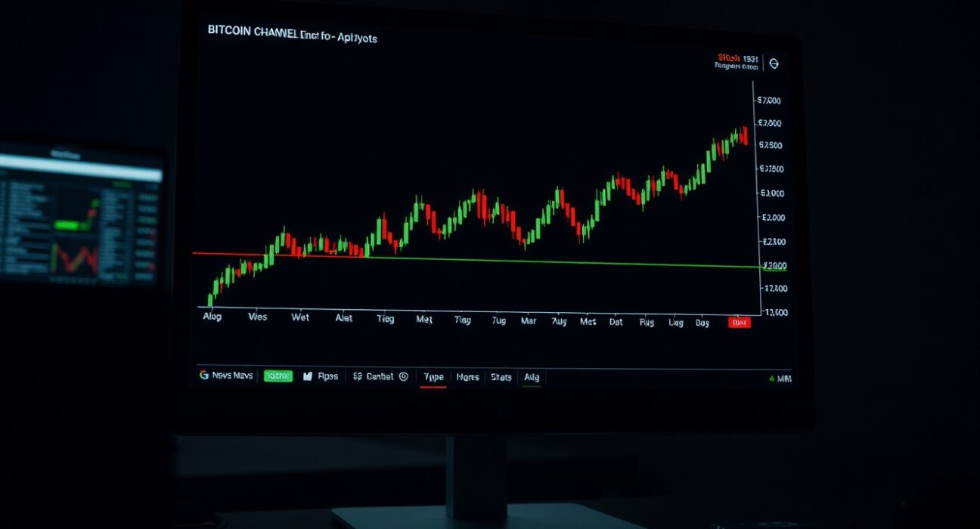Open the Google G icon in bottom bar

203,375
